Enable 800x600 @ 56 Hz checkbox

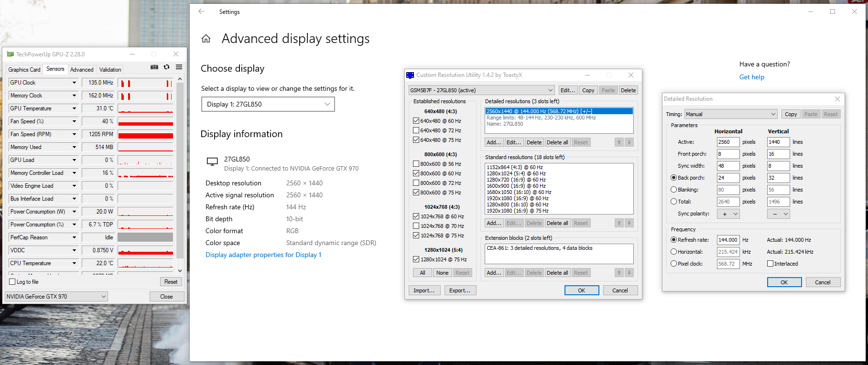coord(416,164)
